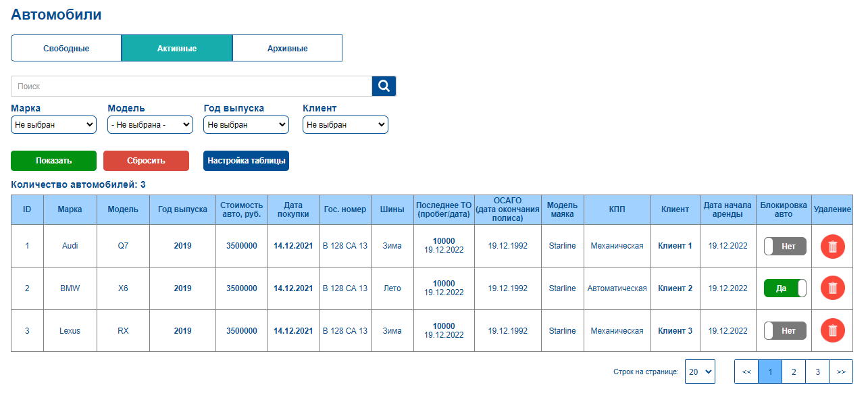Image resolution: width=868 pixels, height=408 pixels.
Task: Click the magnifier search icon button
Action: (384, 86)
